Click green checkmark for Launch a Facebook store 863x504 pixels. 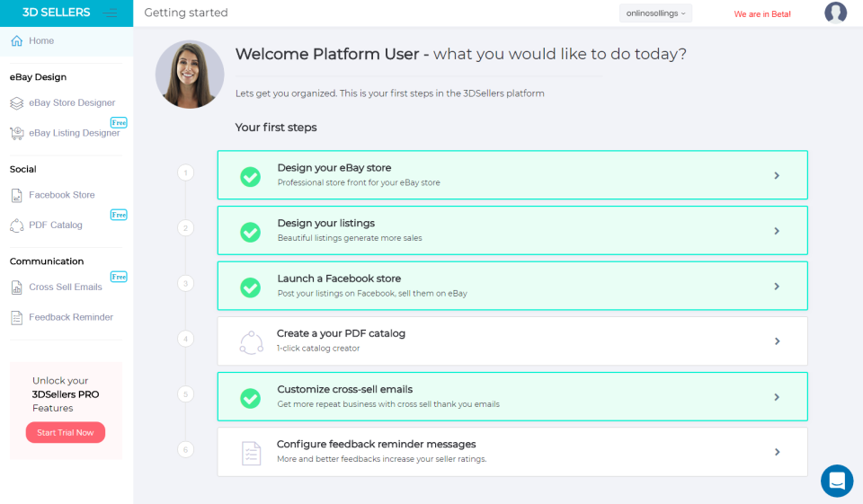(x=251, y=287)
